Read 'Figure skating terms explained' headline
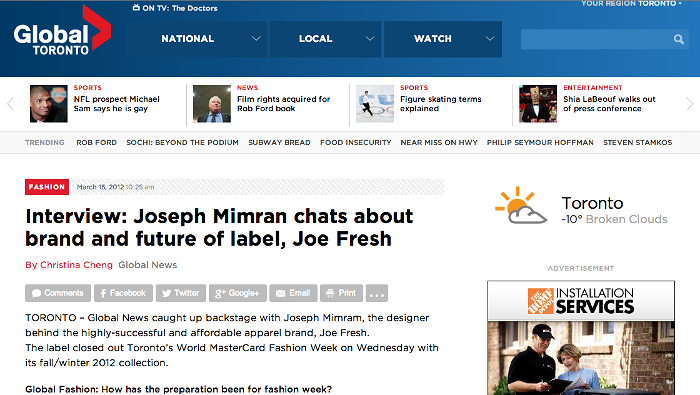The width and height of the screenshot is (700, 395). pos(441,104)
